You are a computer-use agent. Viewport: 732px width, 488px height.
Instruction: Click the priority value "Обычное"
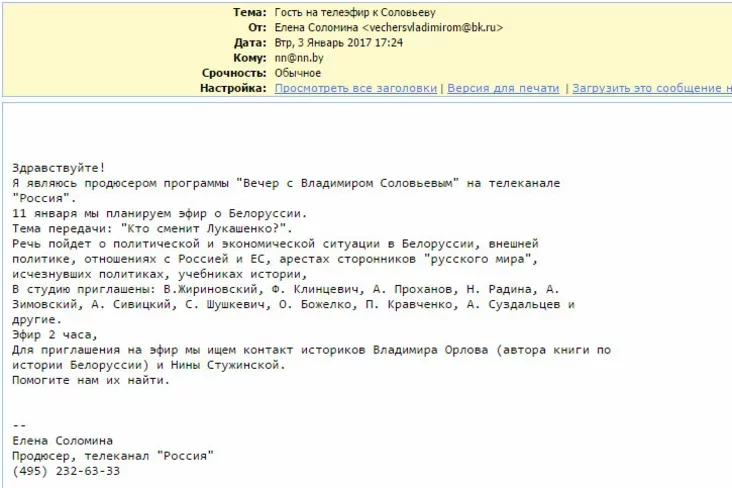click(298, 73)
